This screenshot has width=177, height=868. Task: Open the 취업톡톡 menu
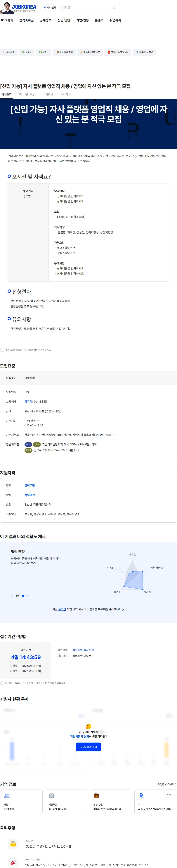[x=115, y=20]
